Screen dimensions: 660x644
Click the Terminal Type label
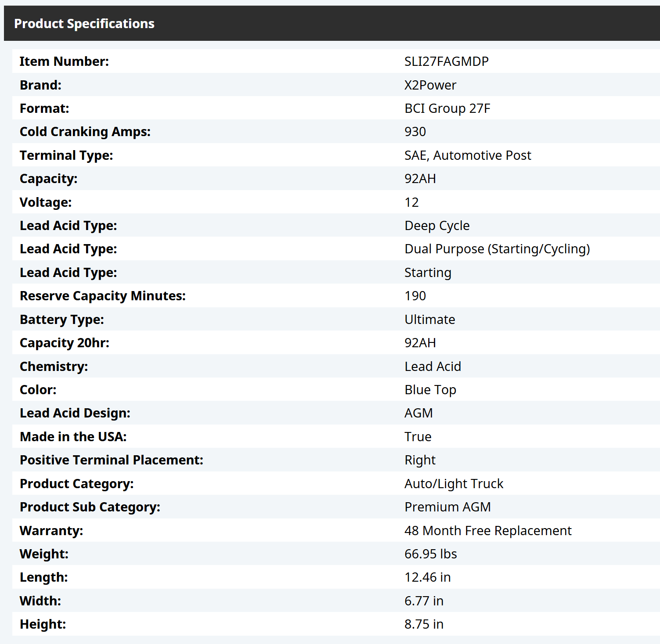tap(66, 155)
